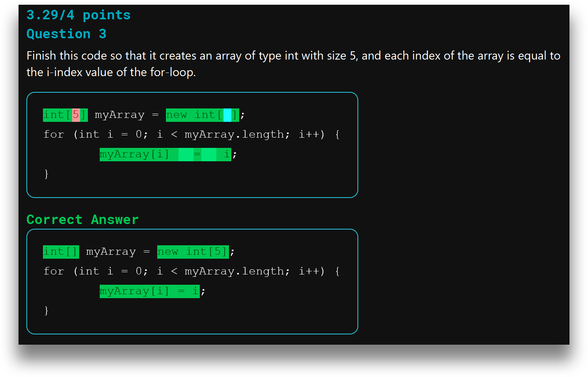Screen dimensions: 588x377
Task: Click the 'Question 3' heading
Action: pyautogui.click(x=66, y=34)
